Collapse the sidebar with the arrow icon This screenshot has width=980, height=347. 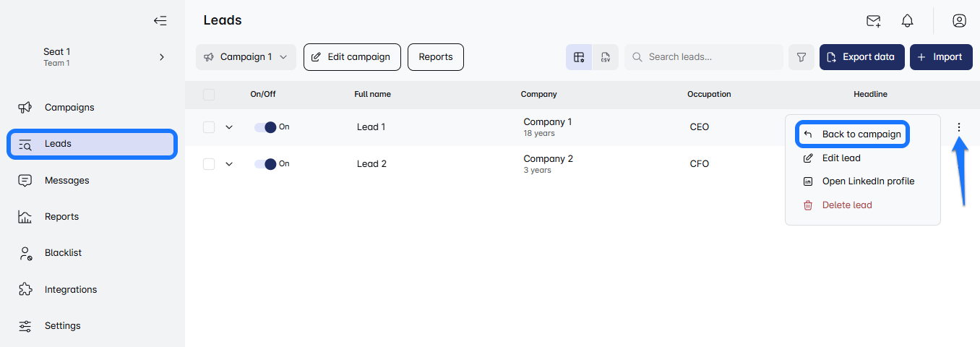tap(160, 21)
